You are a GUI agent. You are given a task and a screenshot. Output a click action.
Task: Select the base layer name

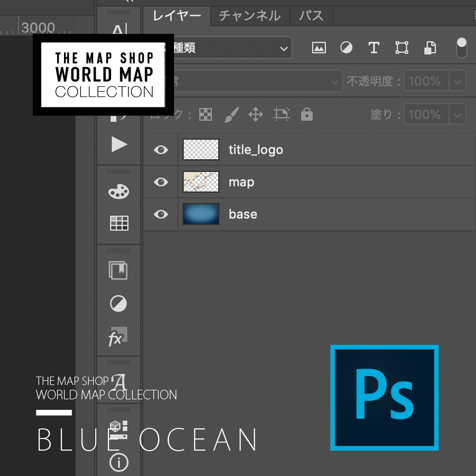point(243,214)
